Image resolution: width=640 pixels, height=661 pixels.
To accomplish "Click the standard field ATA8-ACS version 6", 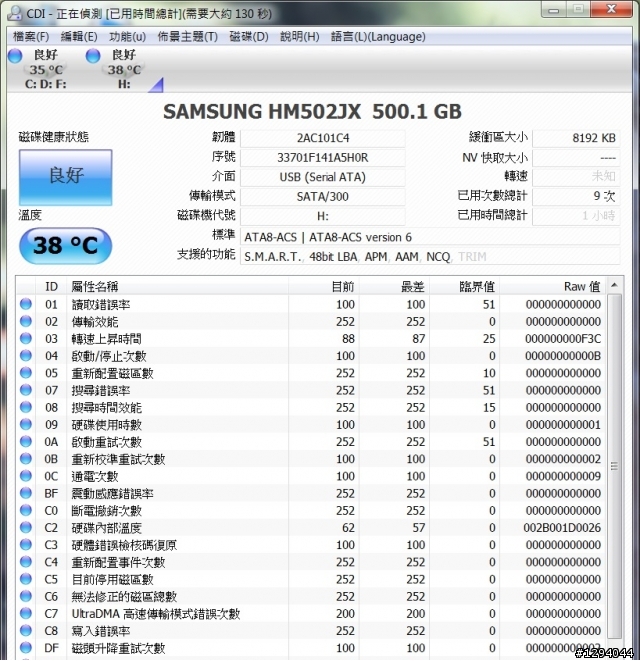I will coord(430,237).
